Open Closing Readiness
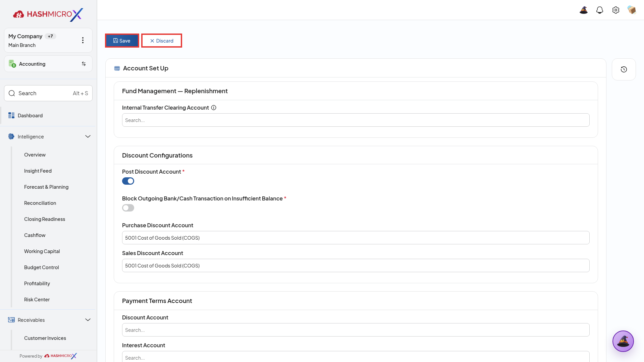 click(x=45, y=219)
